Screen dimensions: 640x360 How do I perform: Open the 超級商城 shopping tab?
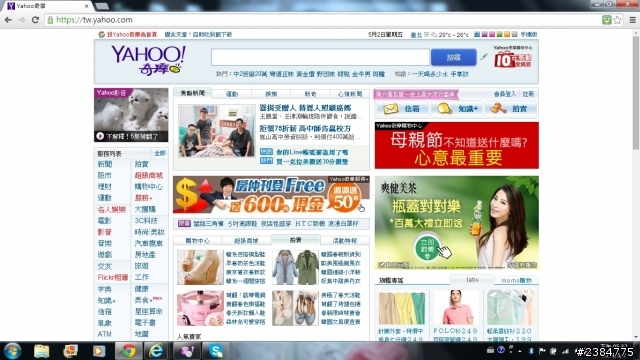point(246,240)
